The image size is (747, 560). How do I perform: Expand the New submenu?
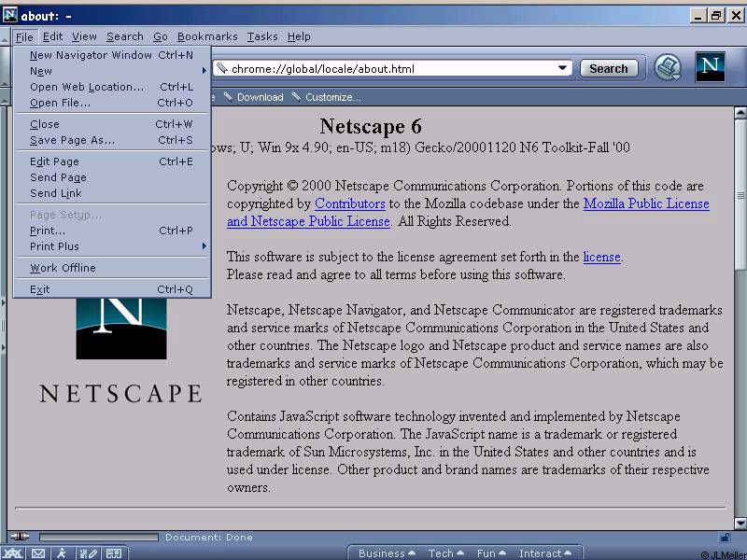pos(112,71)
